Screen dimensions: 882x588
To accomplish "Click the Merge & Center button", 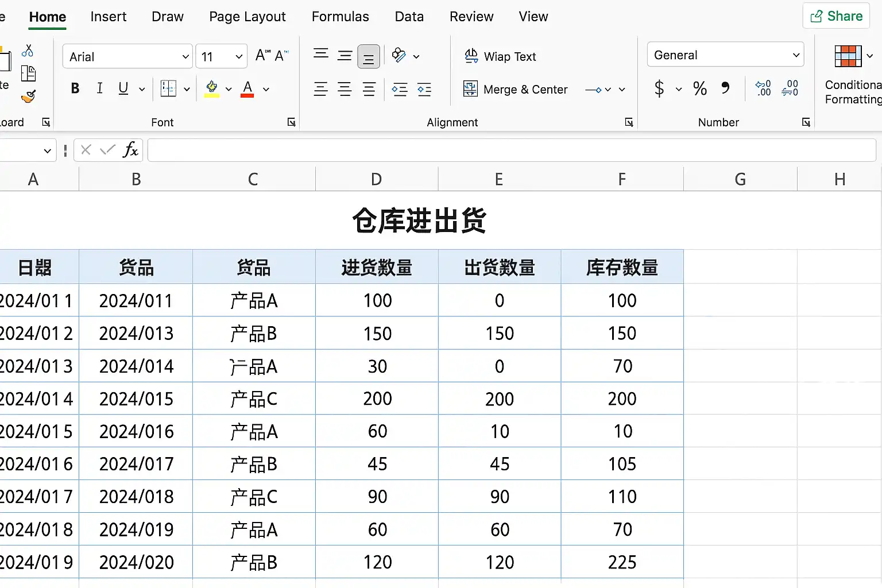I will point(515,89).
